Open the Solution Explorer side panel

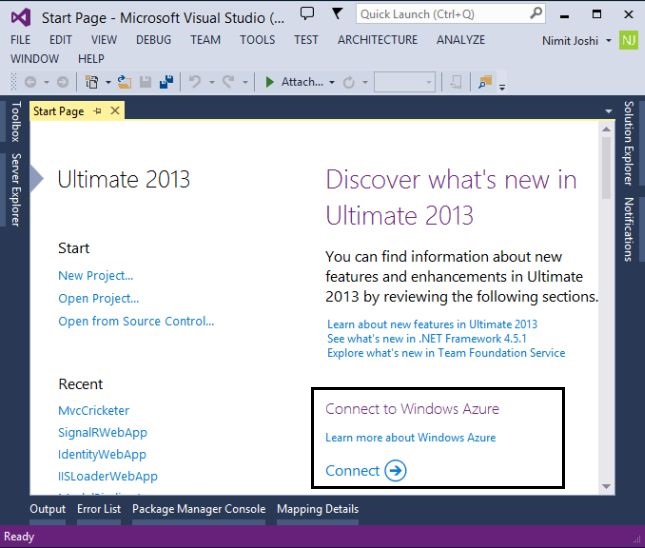[x=629, y=143]
